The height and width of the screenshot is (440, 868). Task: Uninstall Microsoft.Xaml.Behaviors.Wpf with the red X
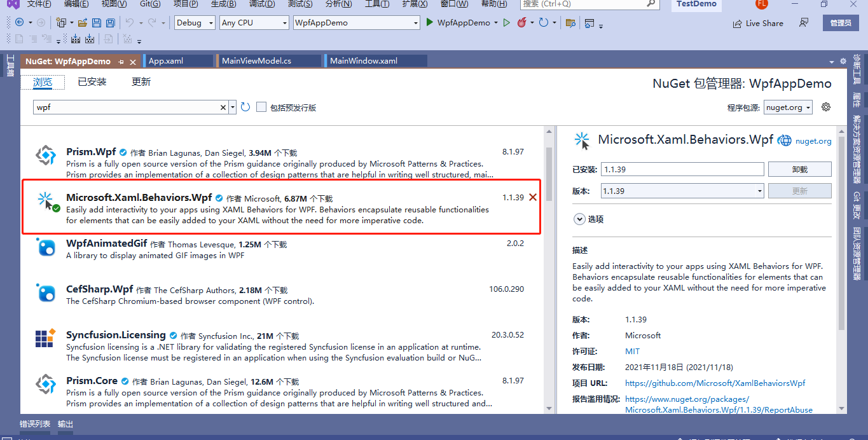[533, 197]
